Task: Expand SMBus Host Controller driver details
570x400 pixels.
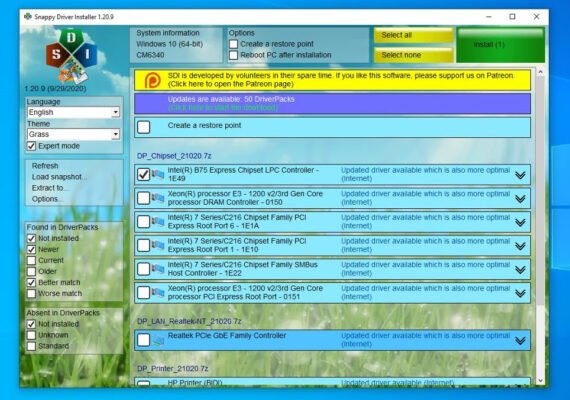Action: click(520, 270)
